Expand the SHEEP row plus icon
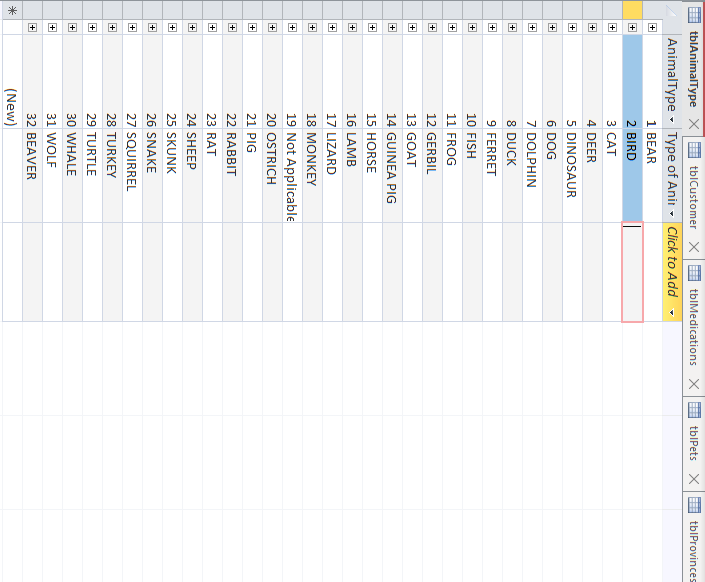Viewport: 705px width, 582px height. point(192,27)
